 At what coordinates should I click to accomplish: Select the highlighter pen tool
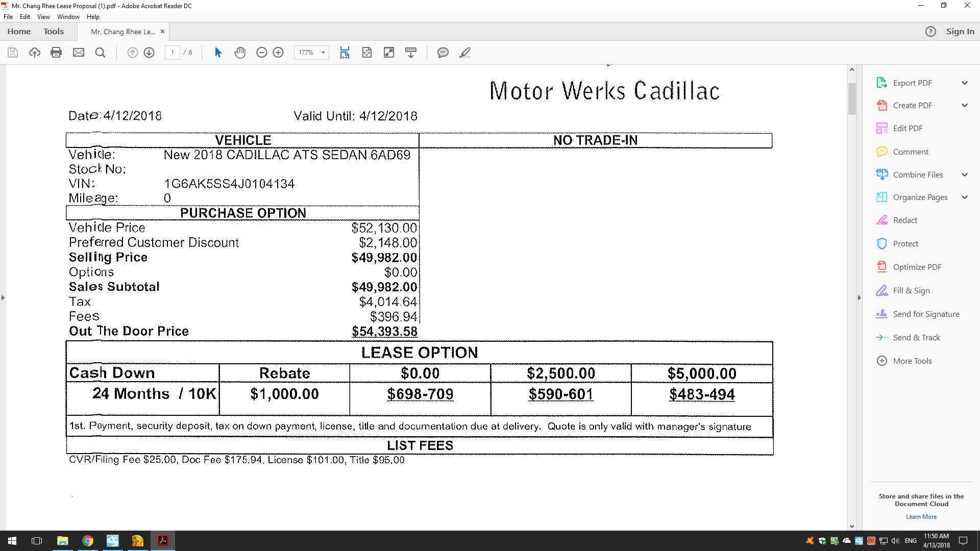pyautogui.click(x=465, y=53)
